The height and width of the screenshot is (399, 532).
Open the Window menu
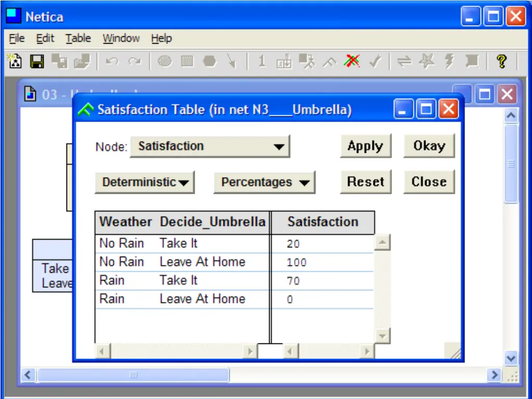[x=121, y=38]
